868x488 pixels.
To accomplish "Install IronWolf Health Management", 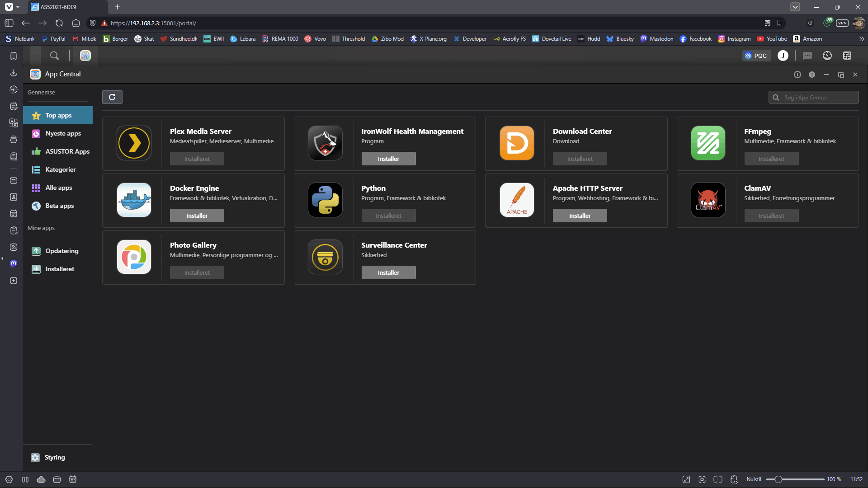I will click(x=388, y=159).
